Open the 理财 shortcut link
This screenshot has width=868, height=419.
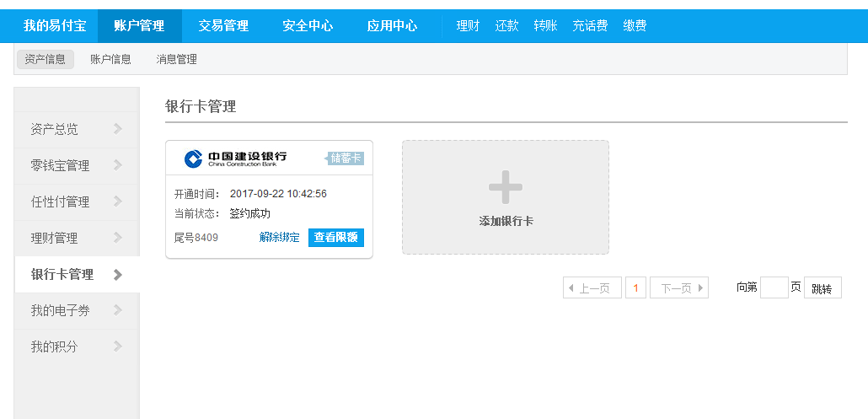(x=468, y=25)
